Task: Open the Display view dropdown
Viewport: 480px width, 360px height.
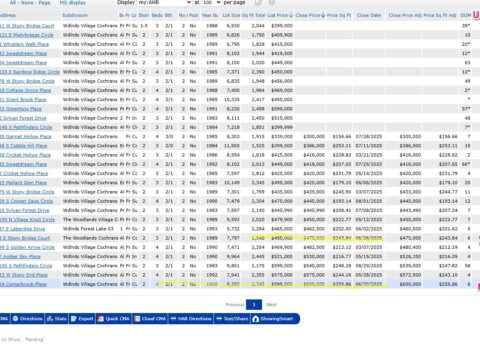Action: [164, 3]
